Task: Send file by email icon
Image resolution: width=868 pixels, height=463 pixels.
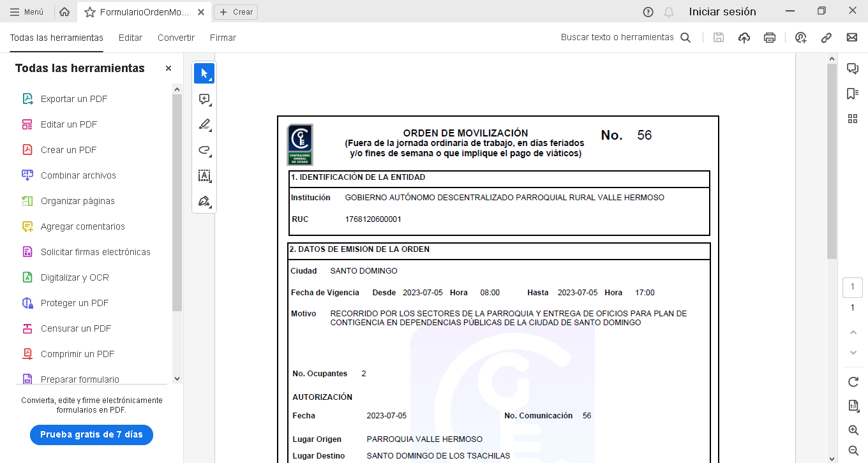Action: tap(851, 38)
